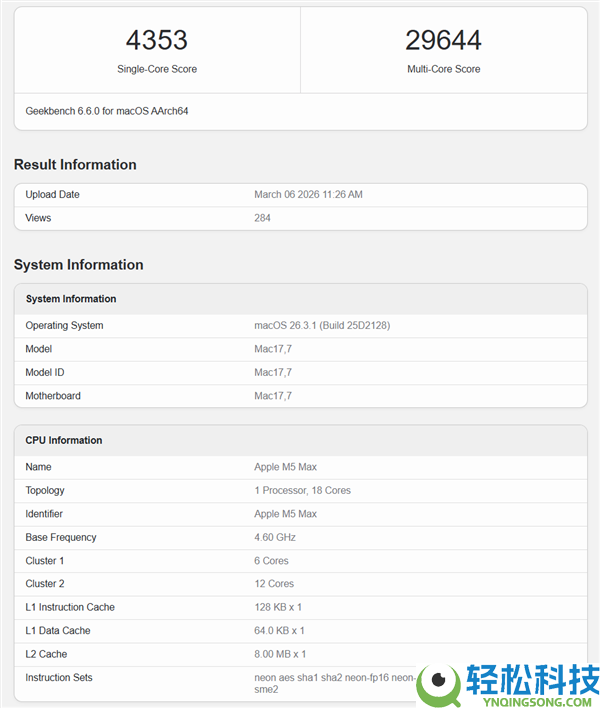Click the 4353 single-core score number
This screenshot has width=600, height=708.
point(157,40)
